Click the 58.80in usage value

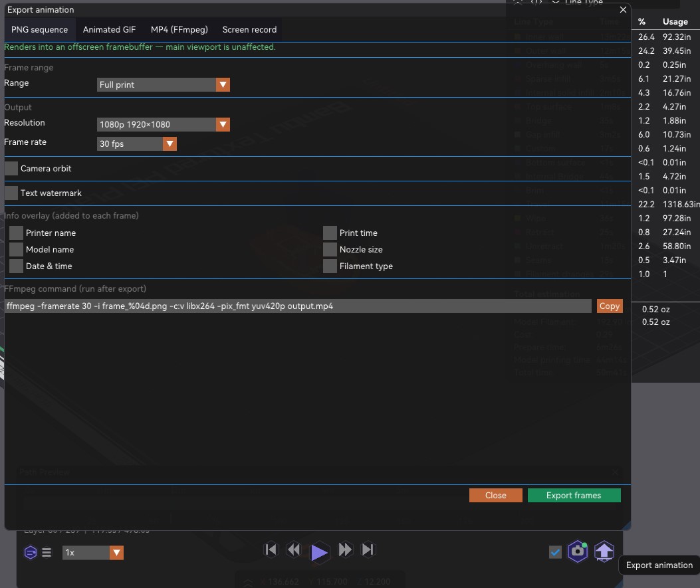(x=676, y=246)
